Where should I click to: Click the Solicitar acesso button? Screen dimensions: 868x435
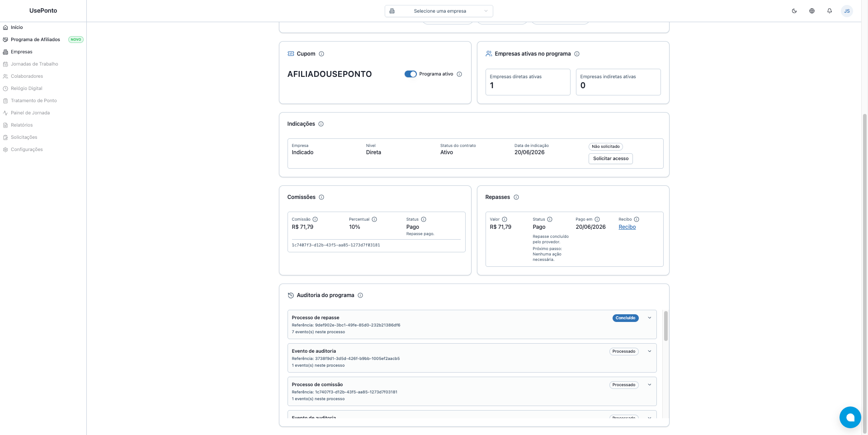pyautogui.click(x=610, y=159)
